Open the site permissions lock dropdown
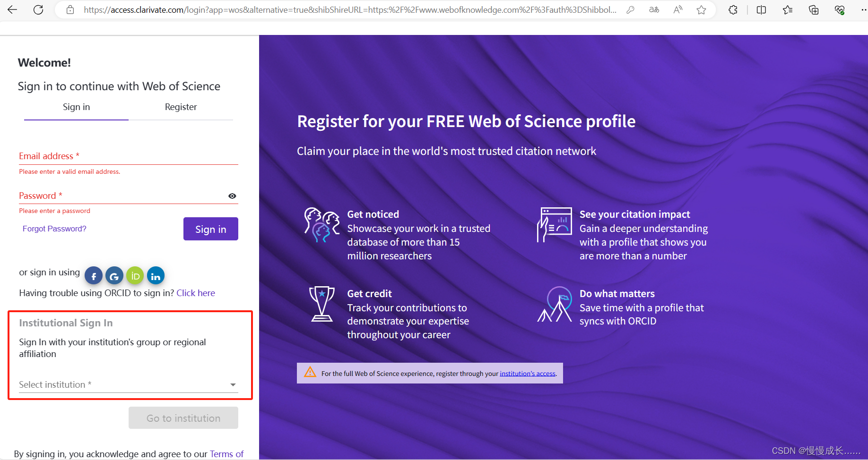868x460 pixels. click(70, 9)
